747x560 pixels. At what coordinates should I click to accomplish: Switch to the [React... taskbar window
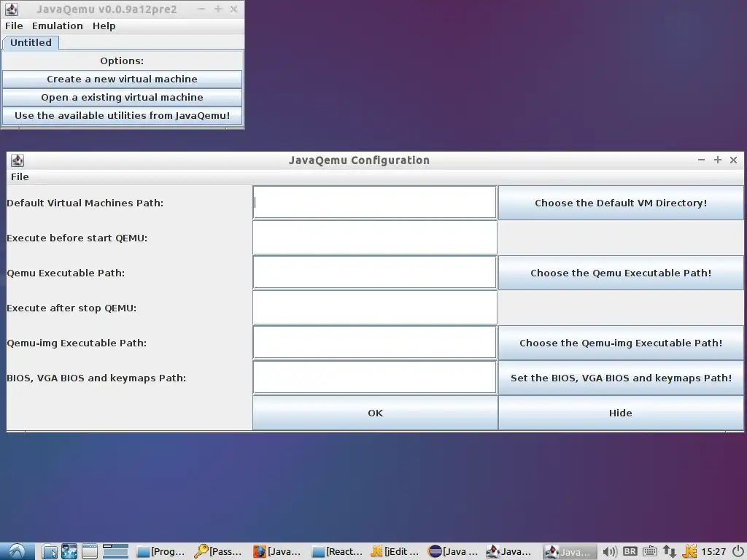click(x=337, y=551)
